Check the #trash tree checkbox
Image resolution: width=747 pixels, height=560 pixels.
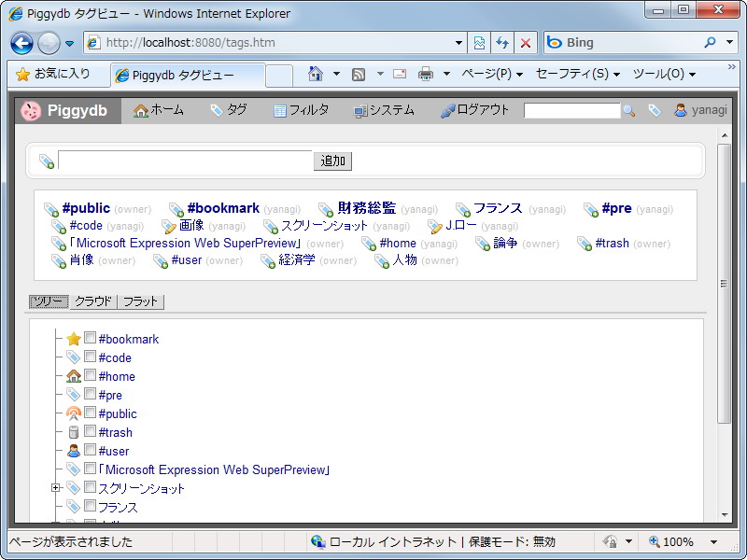coord(90,430)
